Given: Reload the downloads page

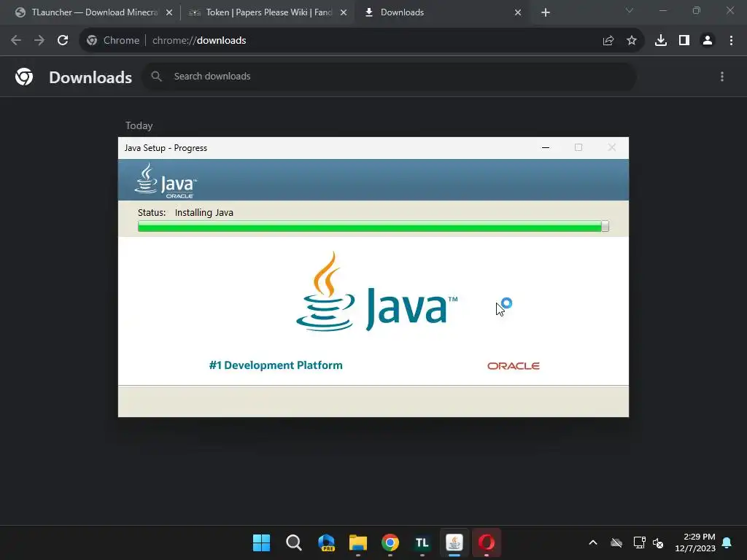Looking at the screenshot, I should coord(63,41).
